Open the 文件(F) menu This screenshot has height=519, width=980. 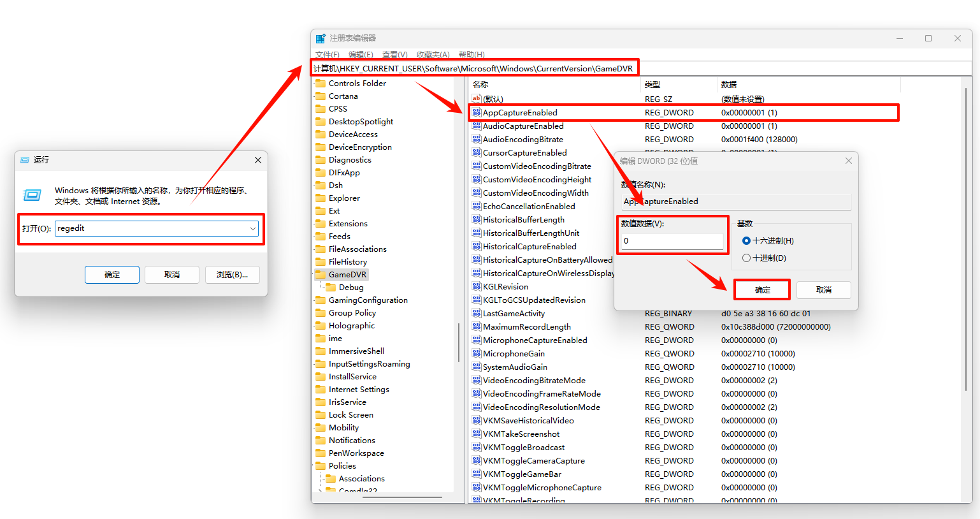tap(327, 55)
